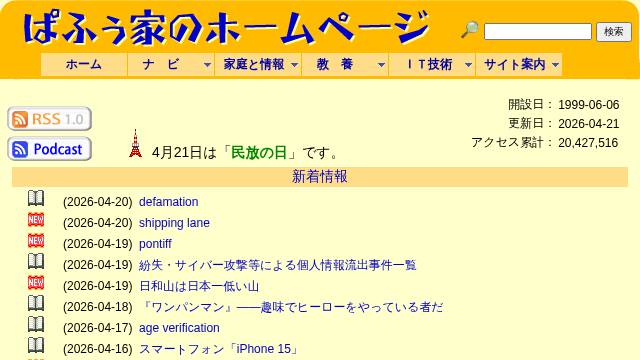Image resolution: width=640 pixels, height=360 pixels.
Task: Go to the ホーム menu item
Action: pyautogui.click(x=84, y=64)
